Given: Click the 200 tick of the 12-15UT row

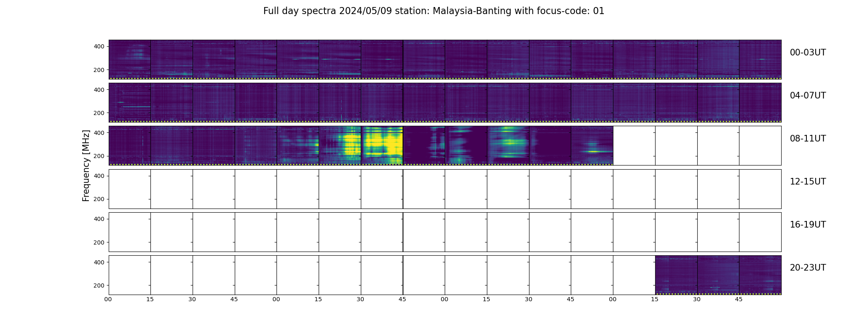Looking at the screenshot, I should [99, 199].
